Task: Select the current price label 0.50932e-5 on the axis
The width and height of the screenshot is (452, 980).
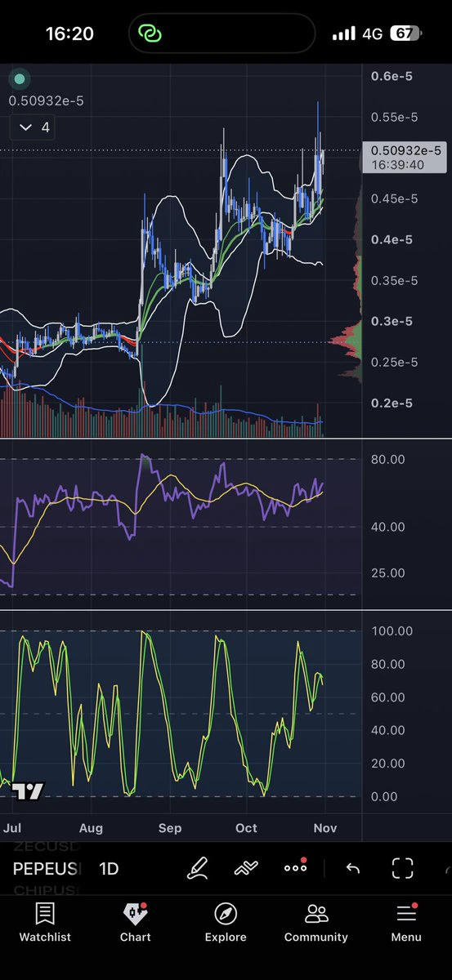Action: click(x=406, y=157)
